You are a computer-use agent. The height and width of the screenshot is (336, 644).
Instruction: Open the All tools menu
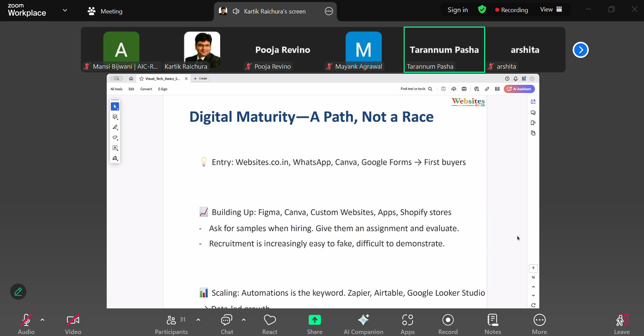pyautogui.click(x=116, y=89)
